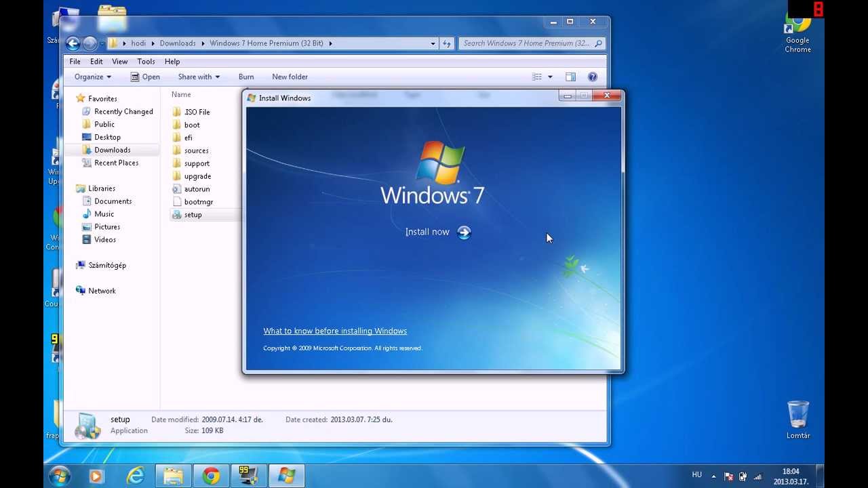Screen dimensions: 868x488
Task: Open the View menu
Action: pyautogui.click(x=120, y=62)
